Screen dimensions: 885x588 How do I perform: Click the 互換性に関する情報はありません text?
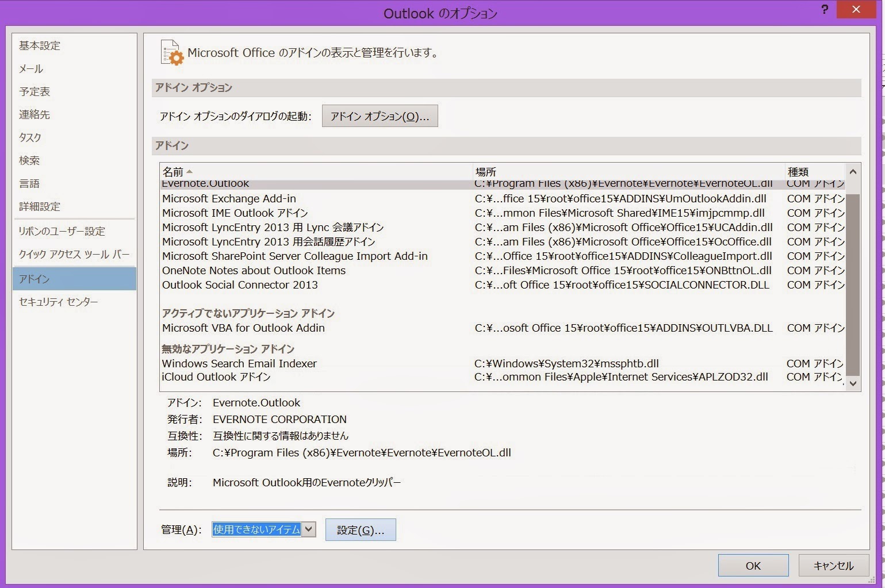point(281,436)
